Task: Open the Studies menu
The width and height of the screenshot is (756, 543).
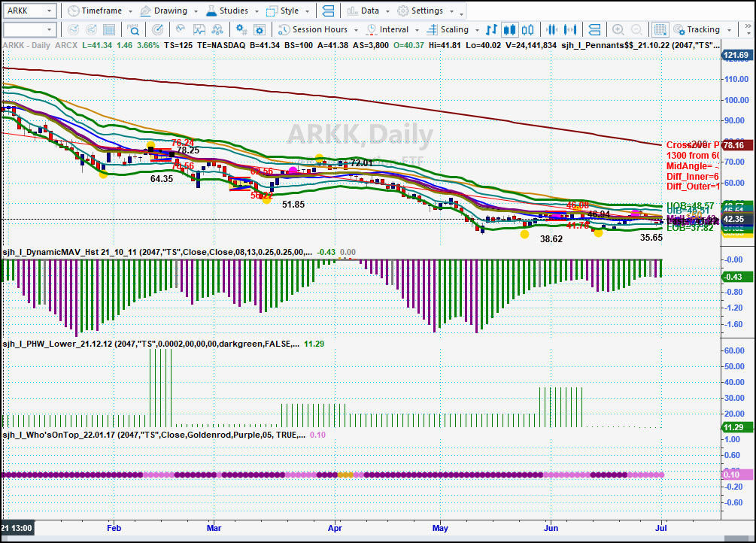Action: click(232, 11)
